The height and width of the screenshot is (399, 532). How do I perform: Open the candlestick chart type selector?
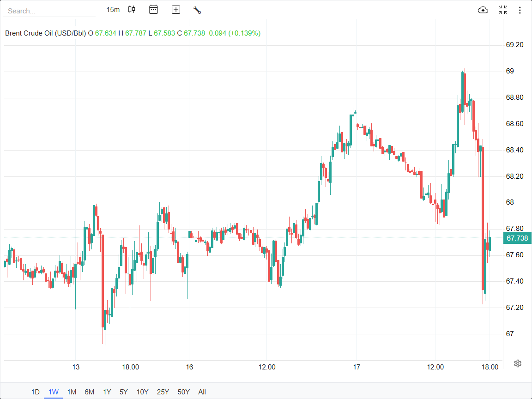click(132, 10)
